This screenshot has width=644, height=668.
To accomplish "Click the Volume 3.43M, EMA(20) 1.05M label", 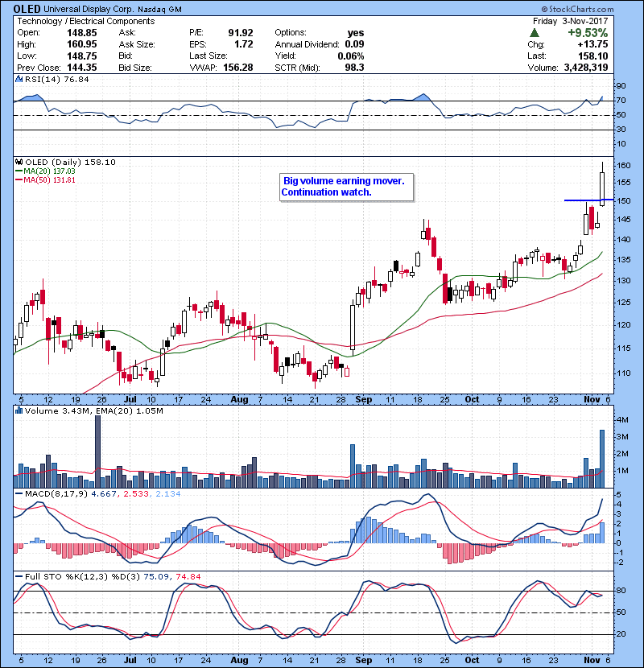I will pos(93,411).
